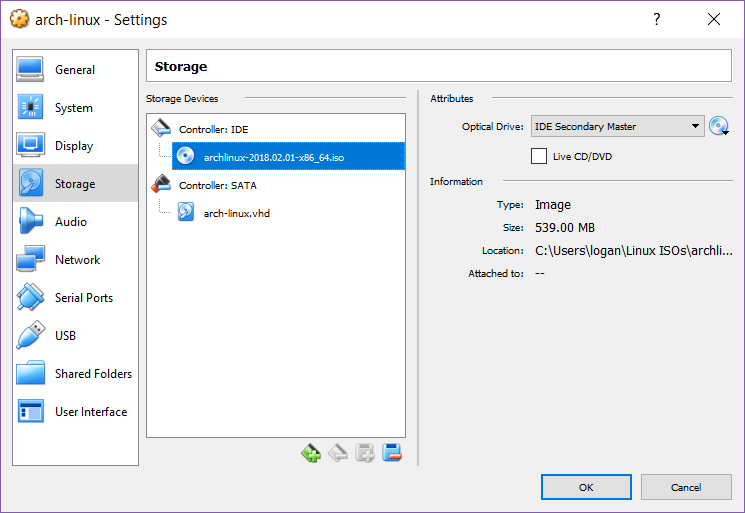Screen dimensions: 745x513
Task: Click the User Interface window icon
Action: [30, 411]
